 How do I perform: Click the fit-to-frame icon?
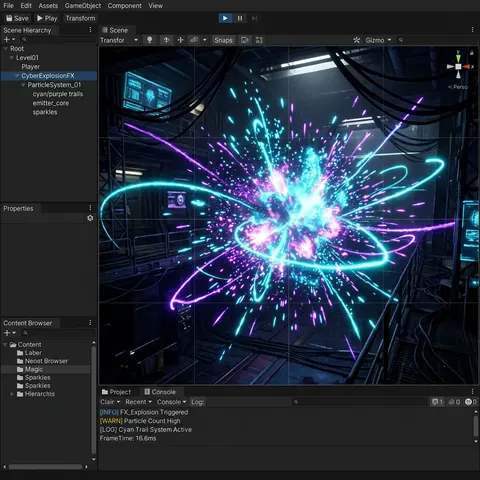[259, 40]
